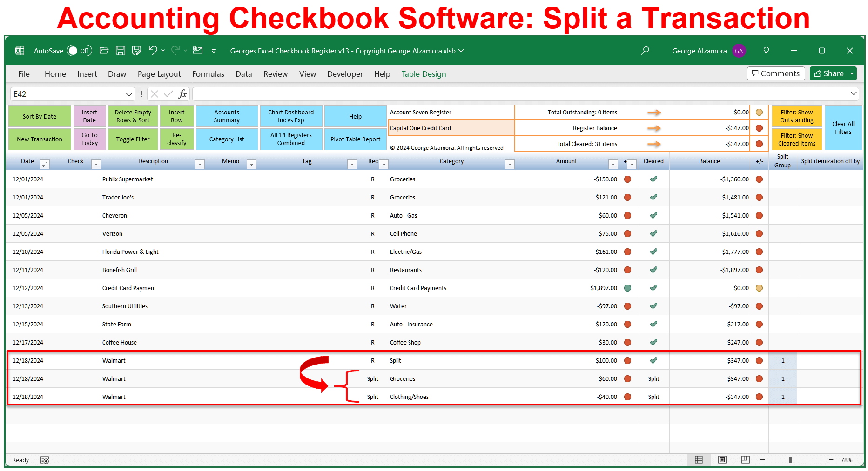The width and height of the screenshot is (868, 471).
Task: Switch to the Table Design tab
Action: tap(424, 73)
